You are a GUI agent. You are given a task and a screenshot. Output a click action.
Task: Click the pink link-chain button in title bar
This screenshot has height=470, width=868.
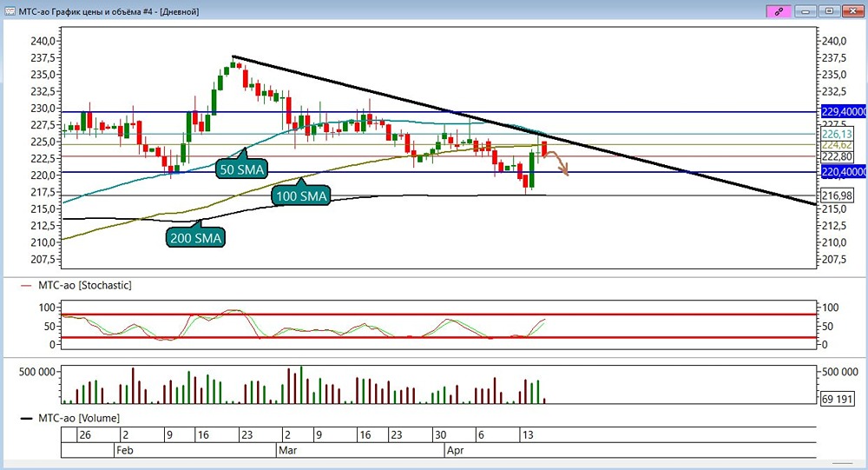click(779, 11)
